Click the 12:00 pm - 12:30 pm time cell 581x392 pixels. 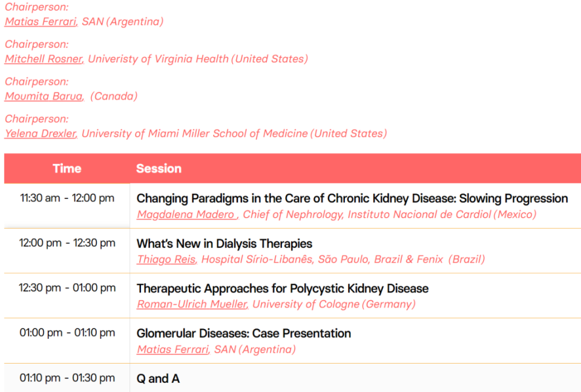[x=67, y=243]
